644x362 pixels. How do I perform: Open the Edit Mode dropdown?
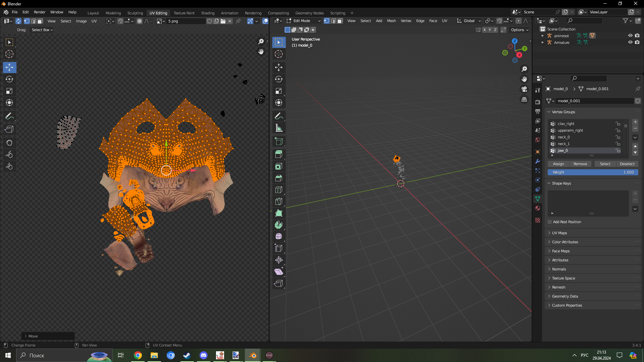point(304,21)
